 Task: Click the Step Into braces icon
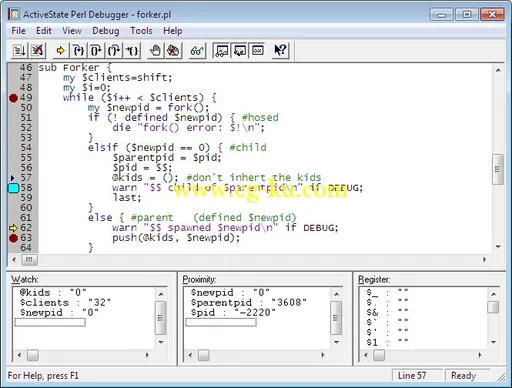79,51
